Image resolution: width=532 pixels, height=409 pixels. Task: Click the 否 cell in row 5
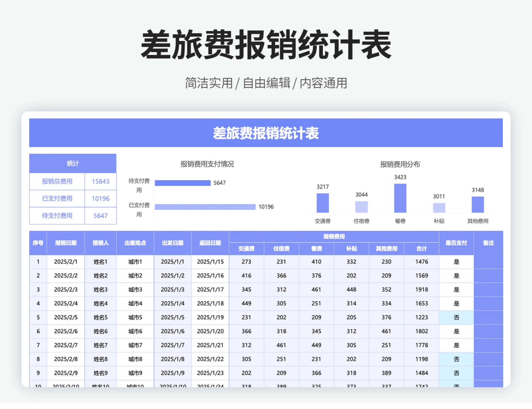[x=456, y=317]
